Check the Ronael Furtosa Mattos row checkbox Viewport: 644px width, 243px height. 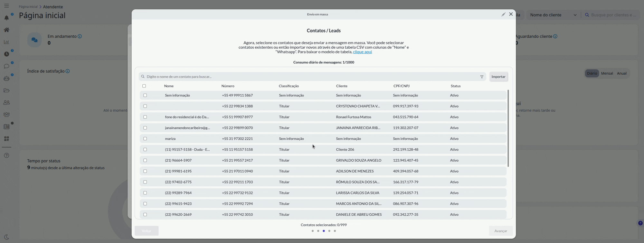(x=145, y=117)
